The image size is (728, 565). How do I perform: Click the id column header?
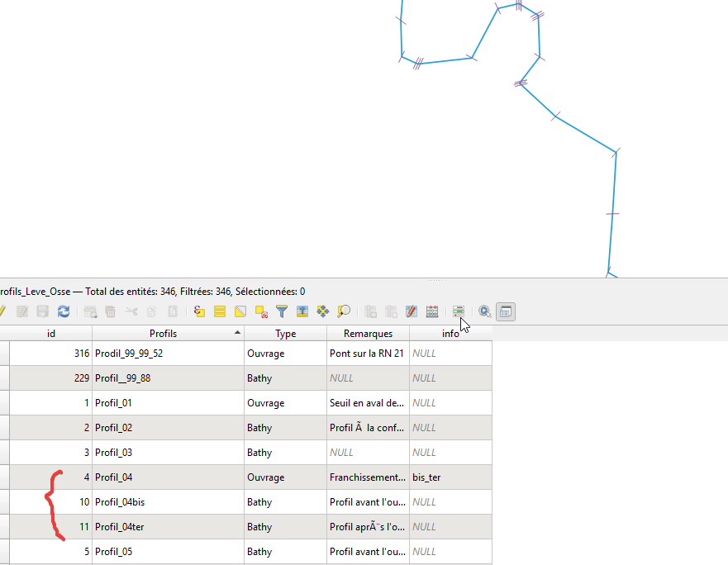51,334
